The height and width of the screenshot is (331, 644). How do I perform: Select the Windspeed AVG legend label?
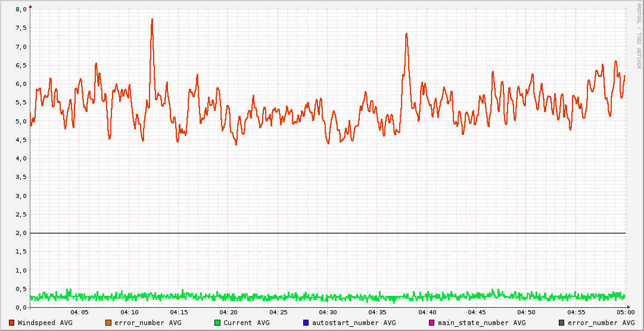(x=45, y=323)
